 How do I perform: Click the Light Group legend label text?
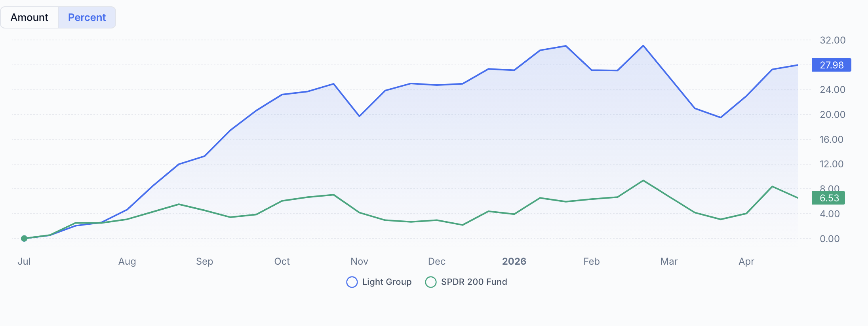point(387,282)
